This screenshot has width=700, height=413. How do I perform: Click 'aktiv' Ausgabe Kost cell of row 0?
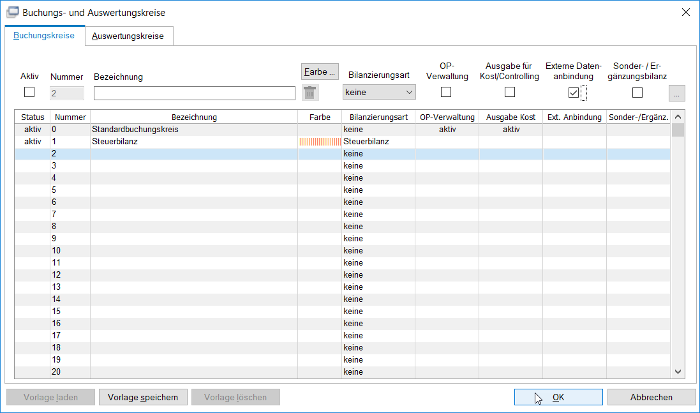pos(511,129)
